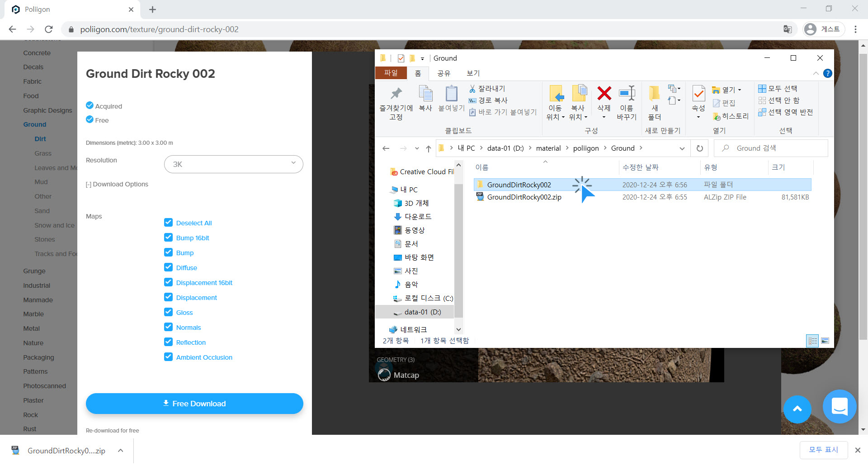
Task: Open Explorer Help icon
Action: tap(827, 73)
